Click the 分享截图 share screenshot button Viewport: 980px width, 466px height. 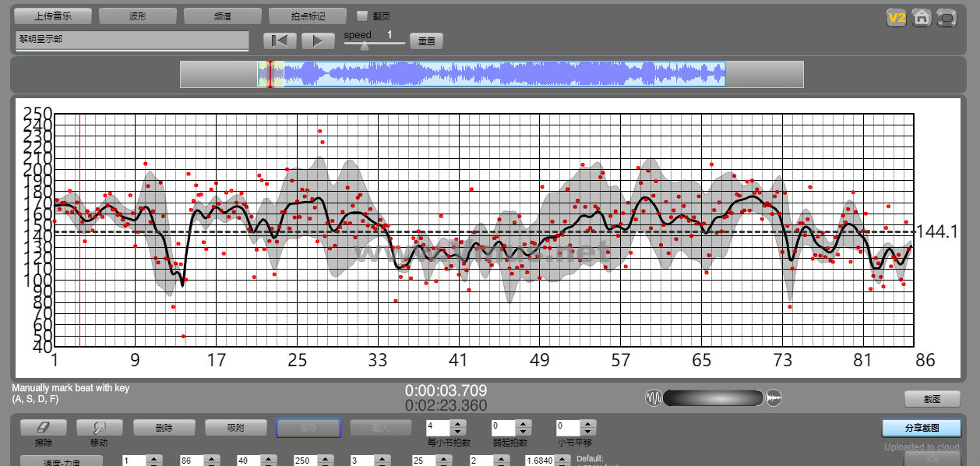pyautogui.click(x=921, y=428)
